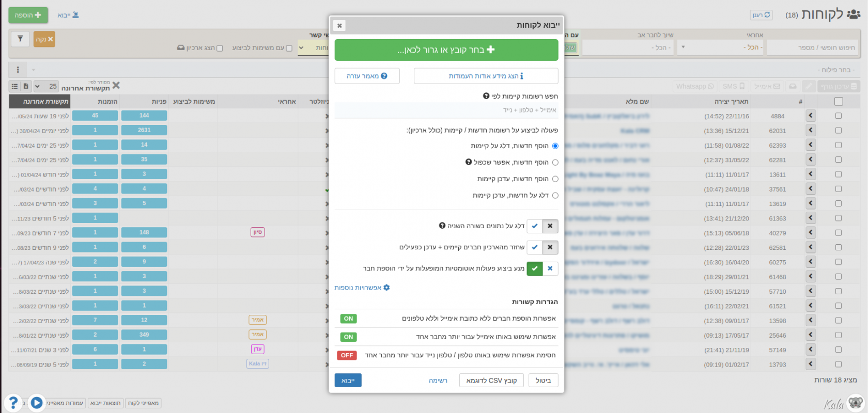Click the filter funnel icon
Screen dimensions: 868x413
20,39
